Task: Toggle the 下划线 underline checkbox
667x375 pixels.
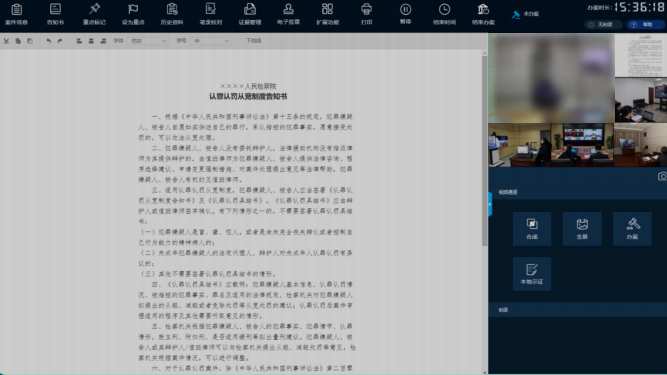Action: tap(242, 41)
